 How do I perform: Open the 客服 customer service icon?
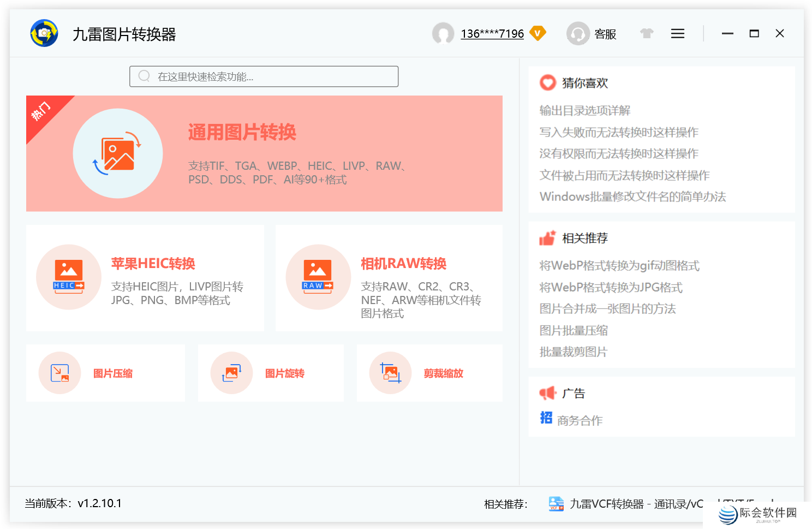(578, 33)
